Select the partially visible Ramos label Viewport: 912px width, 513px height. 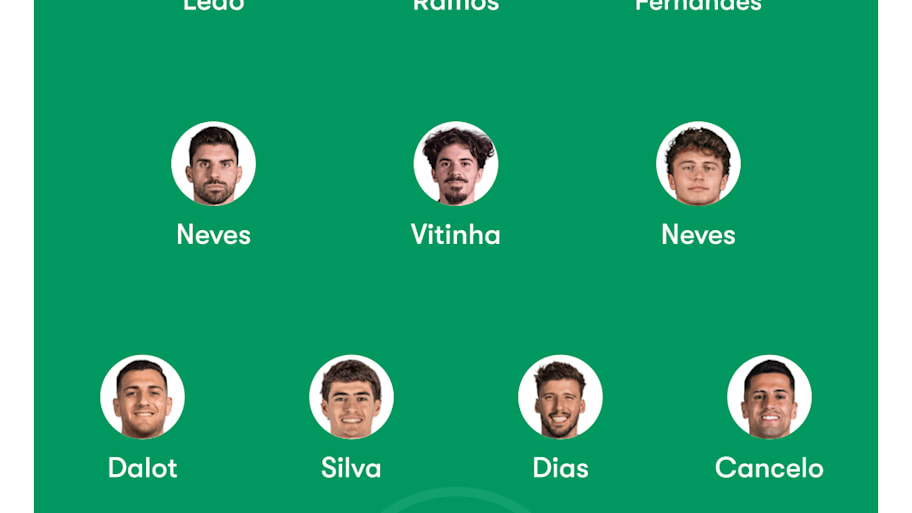455,6
